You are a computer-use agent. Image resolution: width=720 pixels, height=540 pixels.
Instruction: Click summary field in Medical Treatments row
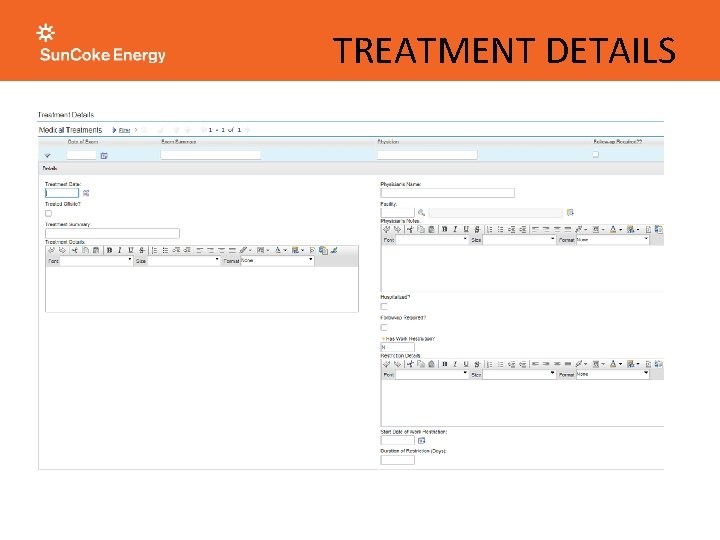(x=210, y=155)
